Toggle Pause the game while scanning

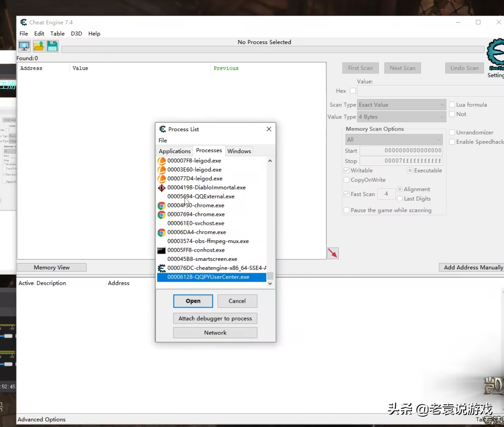(x=347, y=210)
